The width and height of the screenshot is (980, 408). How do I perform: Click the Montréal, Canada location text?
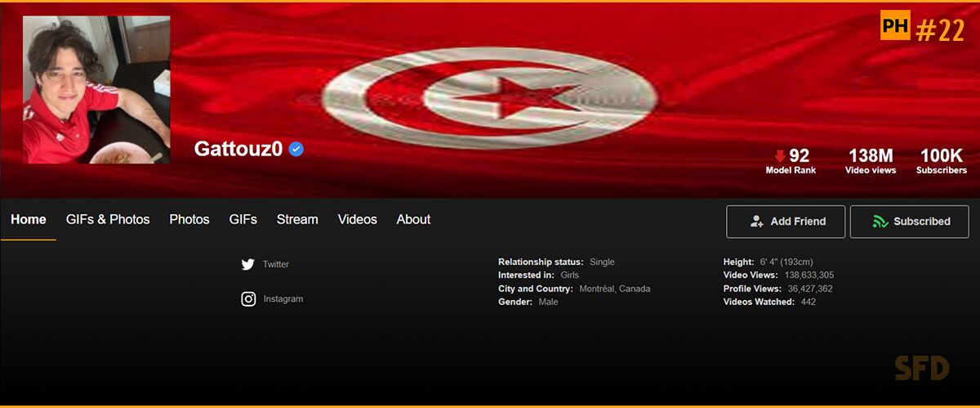615,289
